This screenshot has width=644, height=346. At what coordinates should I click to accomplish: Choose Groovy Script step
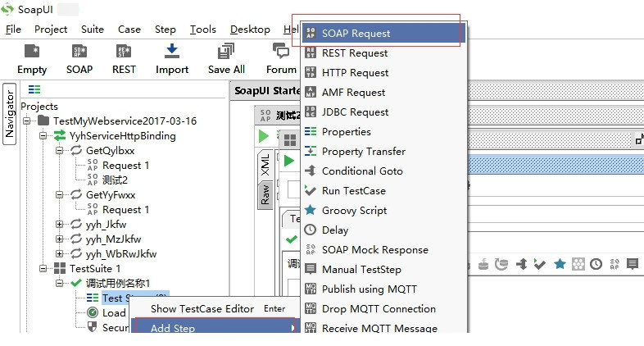coord(383,211)
